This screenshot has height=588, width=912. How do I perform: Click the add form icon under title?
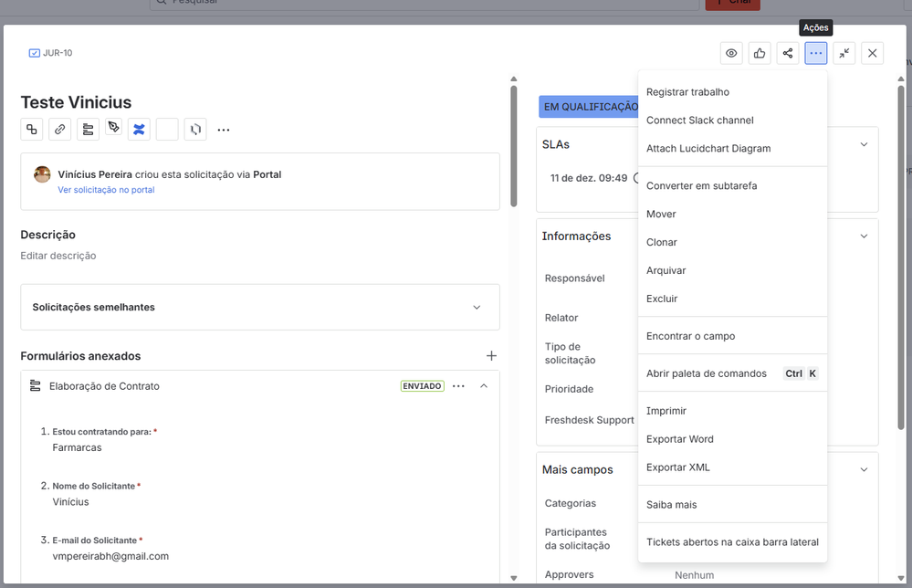coord(88,129)
